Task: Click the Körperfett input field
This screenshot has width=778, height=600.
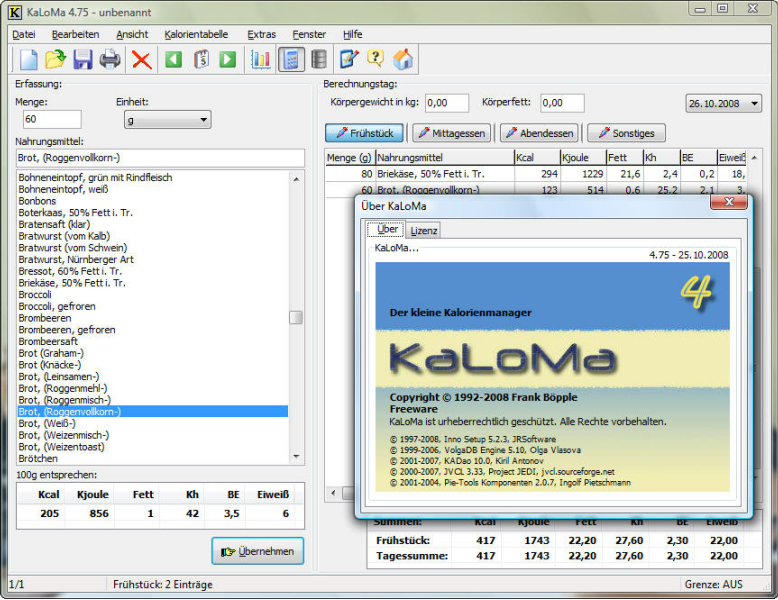Action: (x=562, y=103)
